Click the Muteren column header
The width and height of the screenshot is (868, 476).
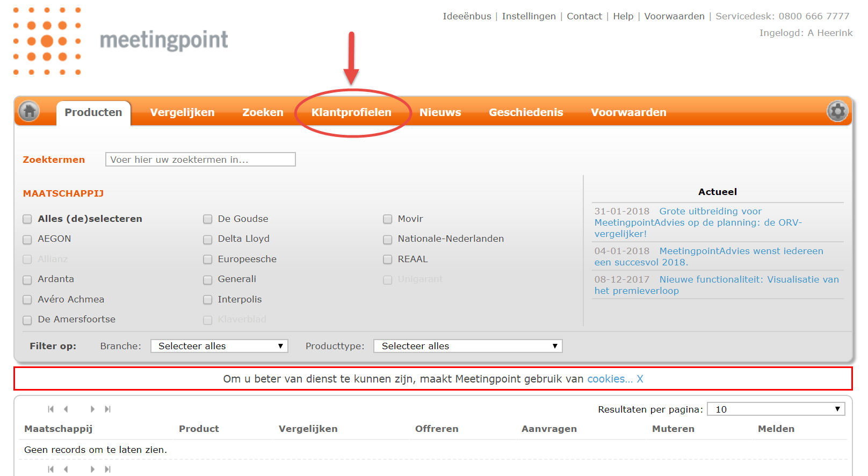tap(673, 429)
